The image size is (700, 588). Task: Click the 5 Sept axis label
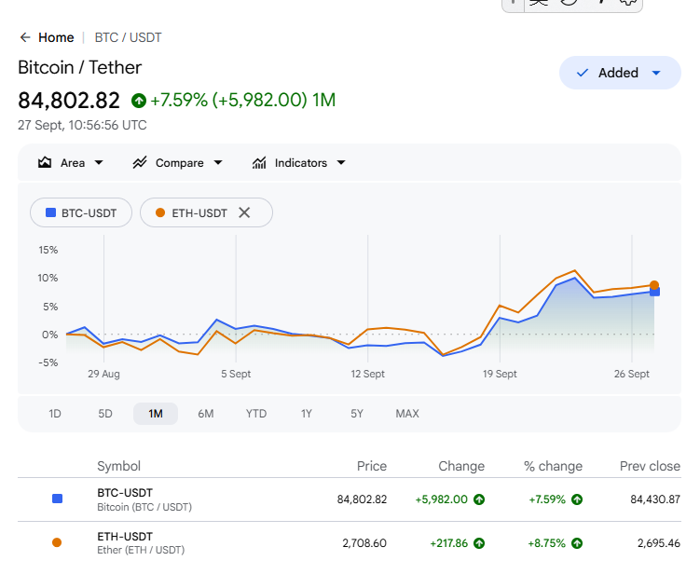236,374
